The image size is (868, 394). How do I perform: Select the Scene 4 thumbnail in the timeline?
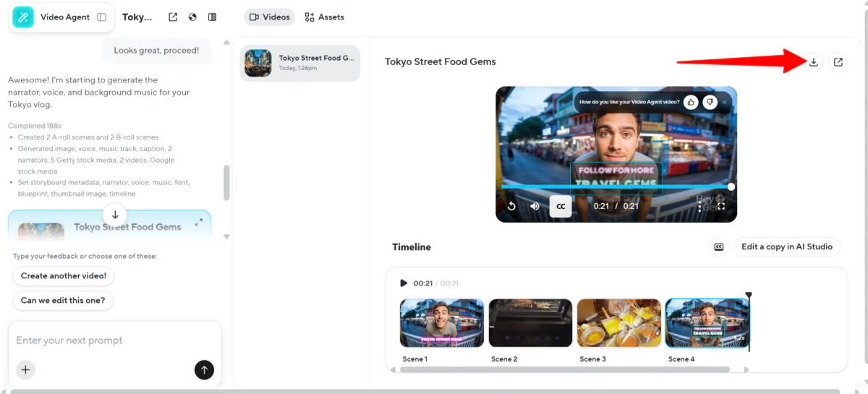point(707,323)
